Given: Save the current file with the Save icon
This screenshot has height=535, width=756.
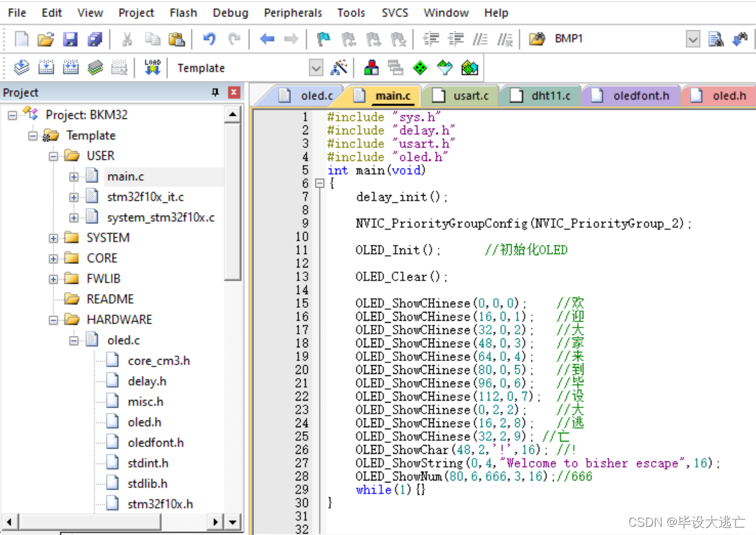Looking at the screenshot, I should click(x=70, y=39).
